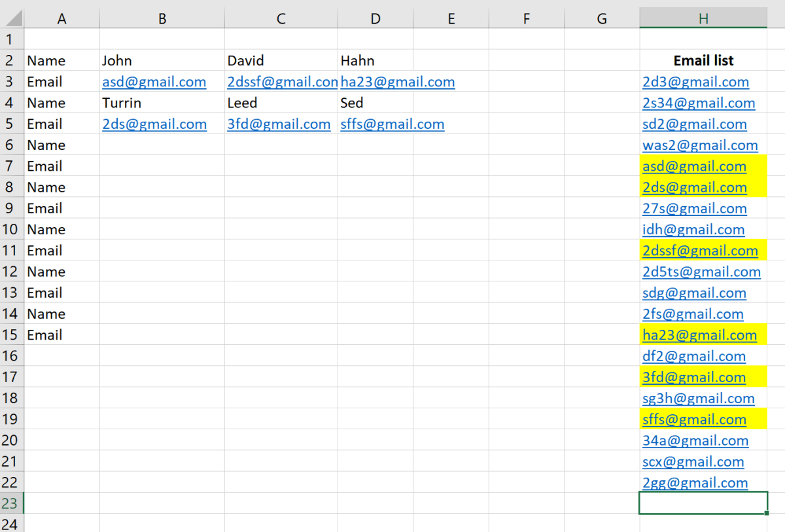Select 'Email' cell in row 15
This screenshot has width=785, height=532.
[62, 334]
